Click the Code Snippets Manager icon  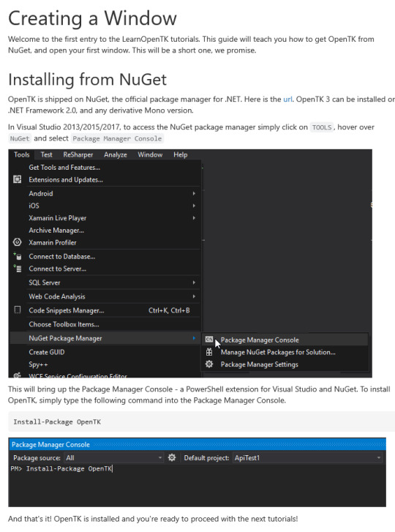[x=18, y=310]
